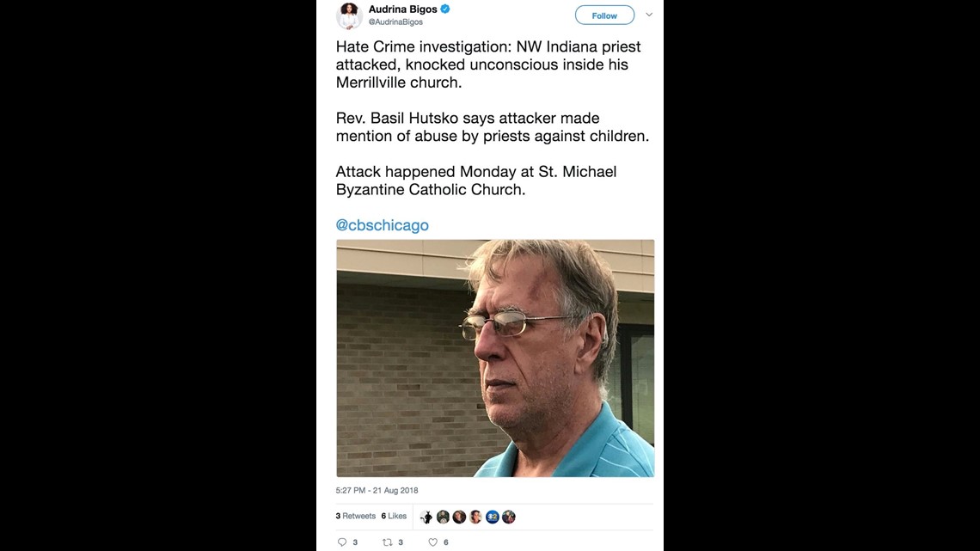
Task: Like the tweet with heart icon
Action: [x=432, y=542]
